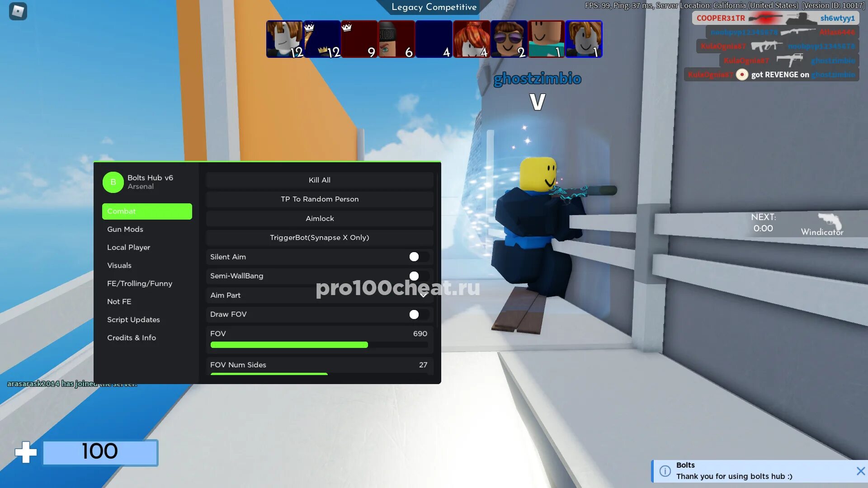Click the blue team player icon score 4

click(x=434, y=39)
